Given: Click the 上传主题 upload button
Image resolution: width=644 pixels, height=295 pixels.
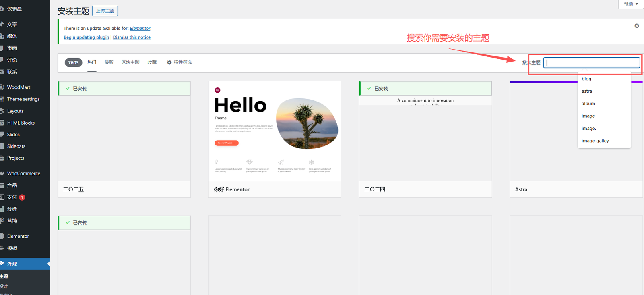Looking at the screenshot, I should (x=105, y=11).
